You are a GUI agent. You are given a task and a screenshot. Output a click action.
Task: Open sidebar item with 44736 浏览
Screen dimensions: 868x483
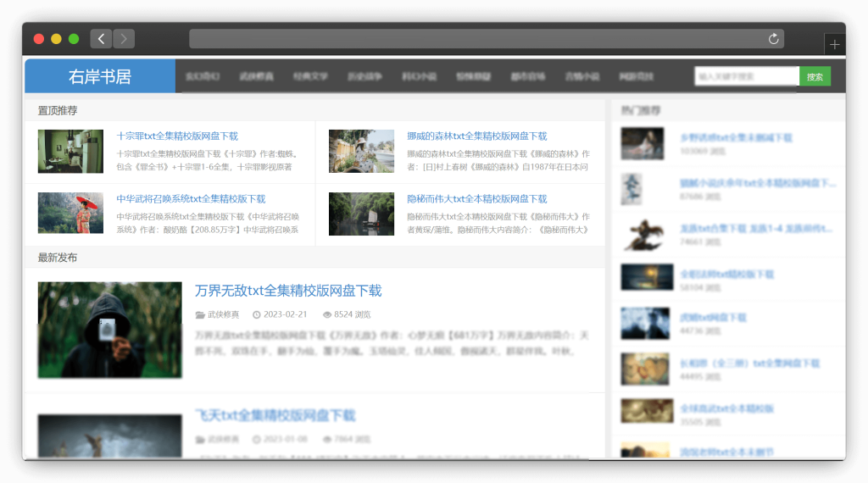(x=713, y=318)
